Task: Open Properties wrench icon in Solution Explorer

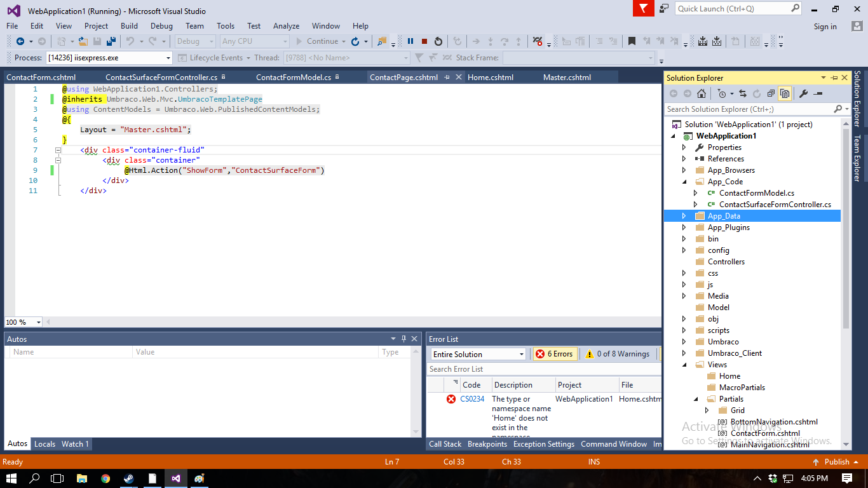Action: (x=803, y=93)
